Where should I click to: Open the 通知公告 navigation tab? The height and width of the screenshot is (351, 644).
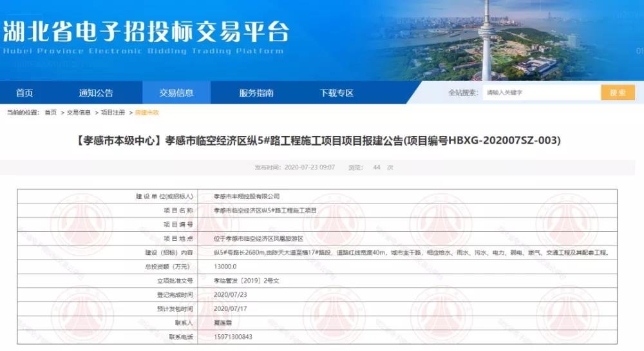click(x=96, y=93)
